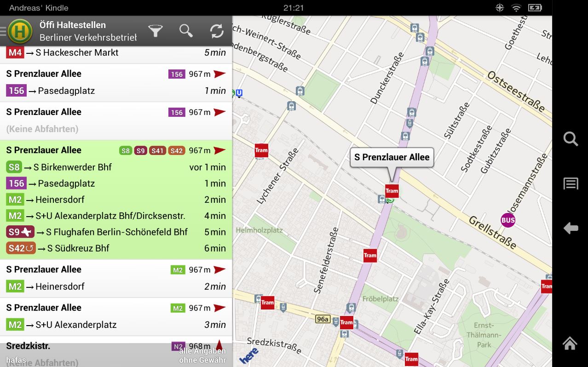Open the Kindle side bar menu icon
This screenshot has width=588, height=367.
(x=571, y=183)
